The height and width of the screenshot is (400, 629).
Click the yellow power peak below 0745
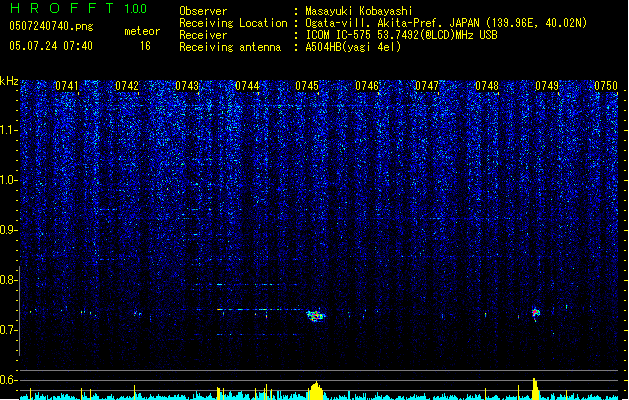317,391
